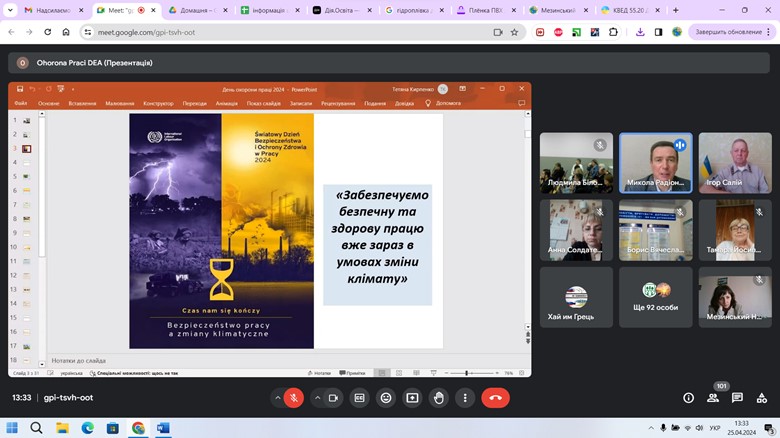Turn on closed captions
This screenshot has width=780, height=438.
tap(359, 398)
